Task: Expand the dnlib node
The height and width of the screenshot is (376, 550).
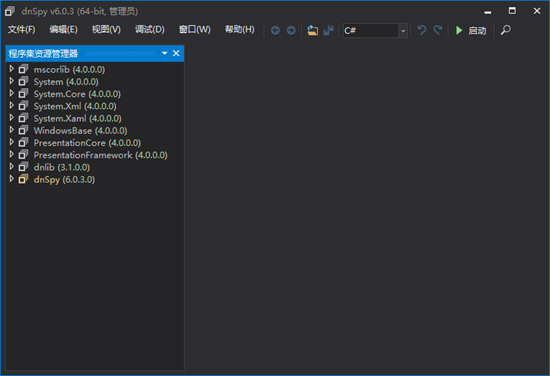Action: click(12, 167)
